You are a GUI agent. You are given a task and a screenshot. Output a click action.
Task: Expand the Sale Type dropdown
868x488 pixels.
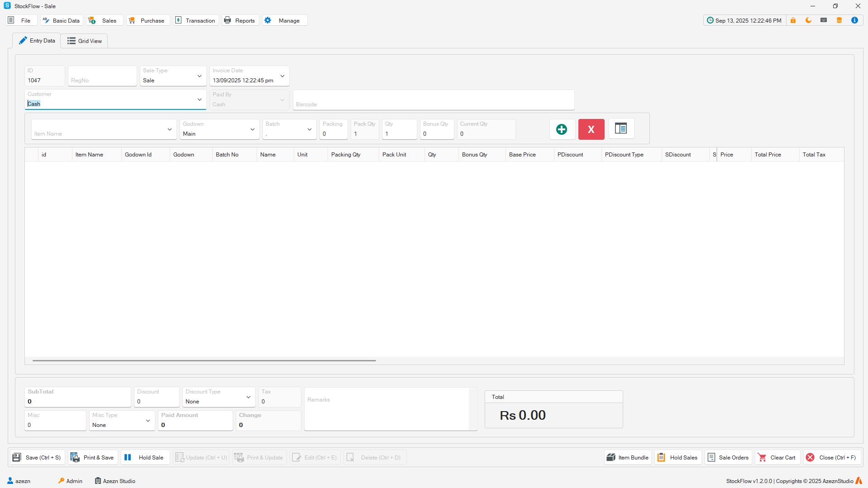coord(200,76)
